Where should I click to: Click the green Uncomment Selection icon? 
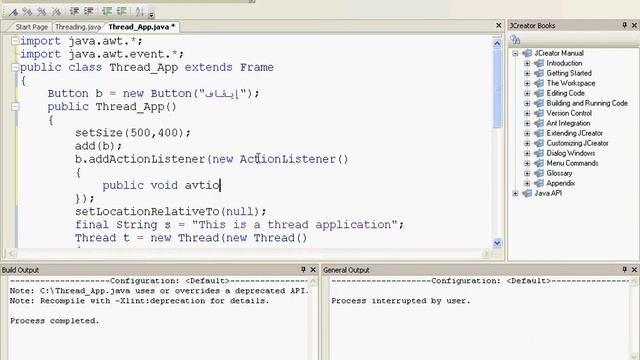(x=122, y=11)
